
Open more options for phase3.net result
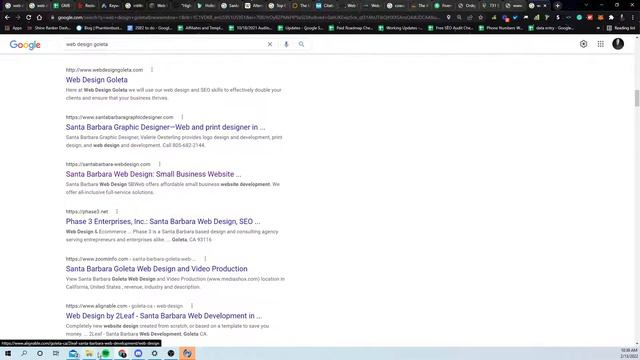click(x=117, y=211)
